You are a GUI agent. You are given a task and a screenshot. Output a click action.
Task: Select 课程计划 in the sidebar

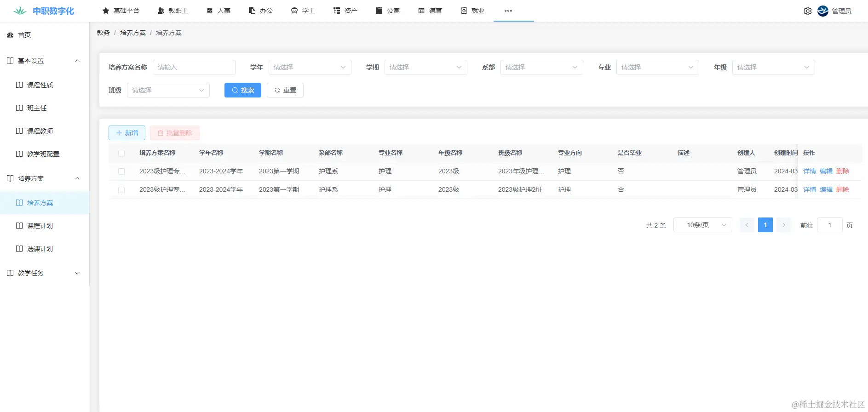pos(45,226)
